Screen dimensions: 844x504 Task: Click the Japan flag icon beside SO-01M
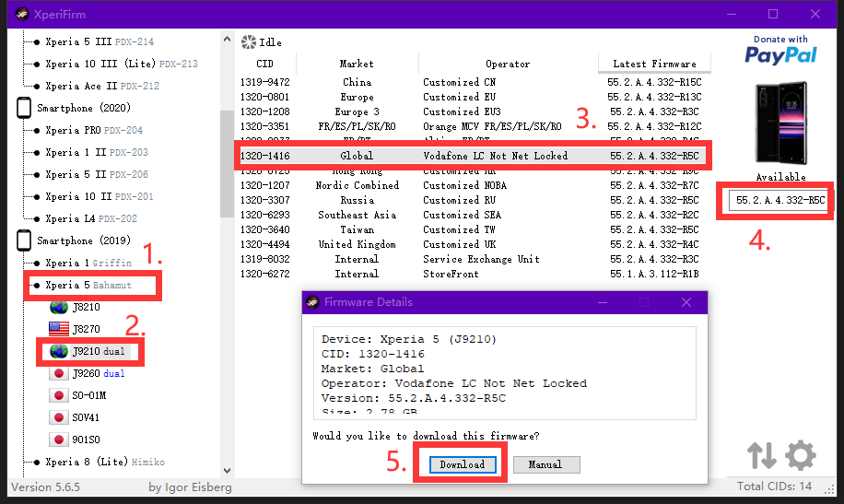coord(59,395)
